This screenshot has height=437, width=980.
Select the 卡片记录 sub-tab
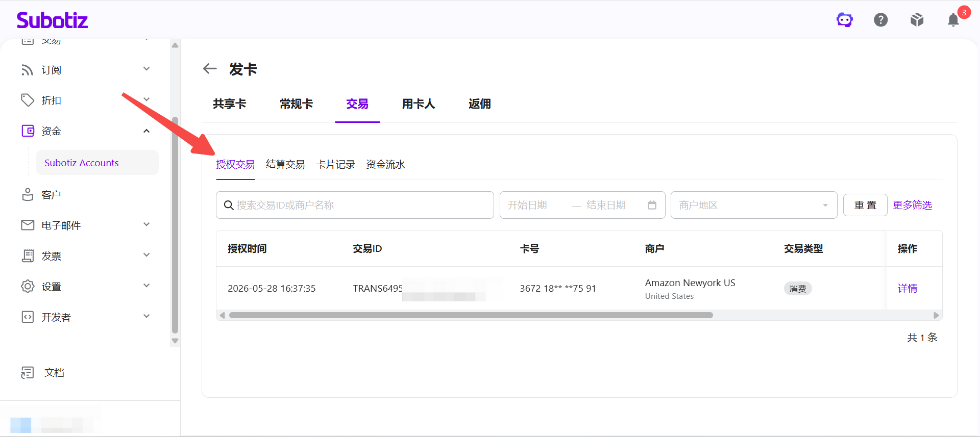[x=336, y=164]
